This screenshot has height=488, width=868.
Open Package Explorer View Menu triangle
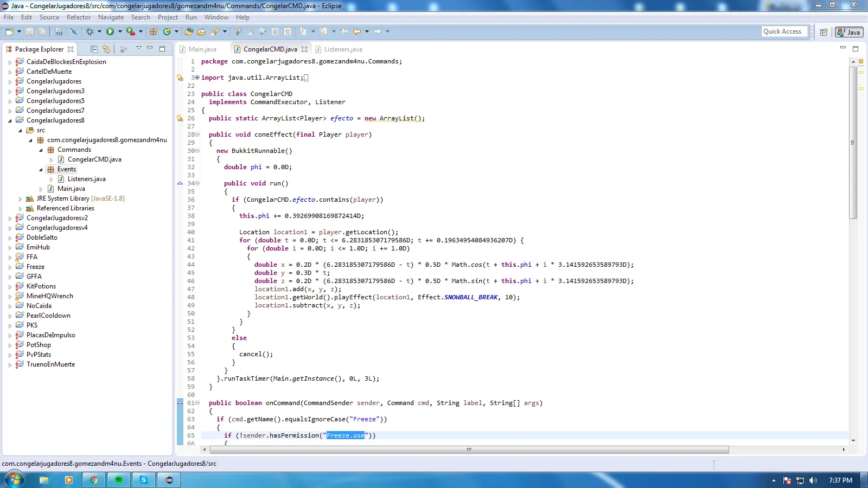click(139, 48)
